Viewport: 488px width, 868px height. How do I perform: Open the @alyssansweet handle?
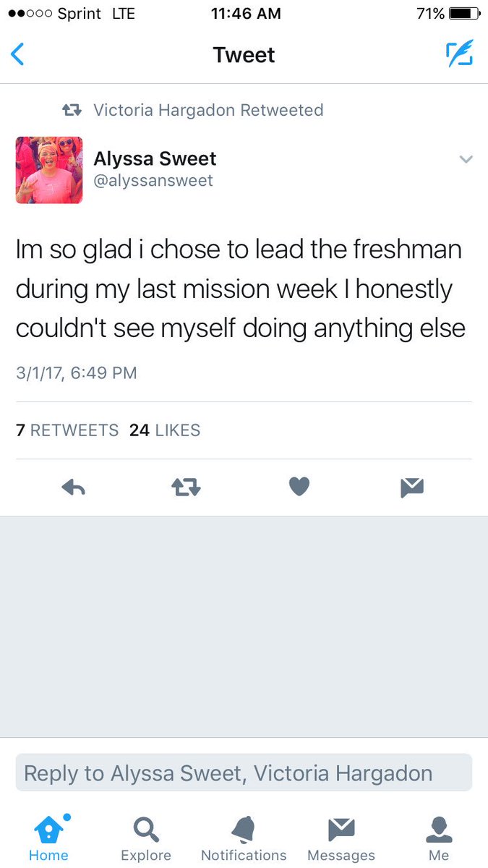[153, 180]
